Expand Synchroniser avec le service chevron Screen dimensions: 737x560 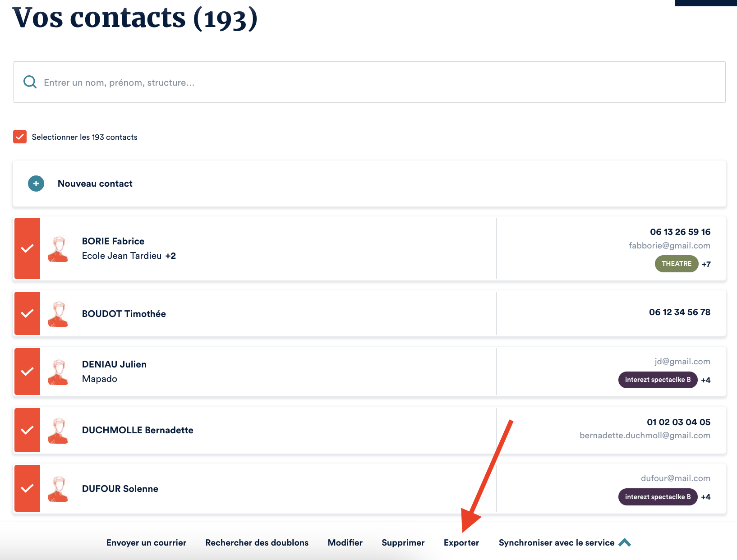coord(625,542)
